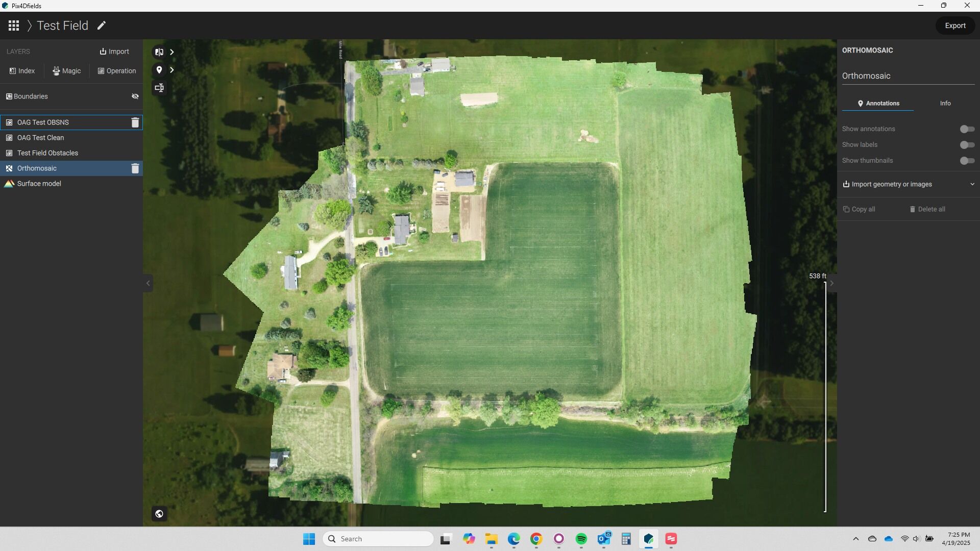980x551 pixels.
Task: Click the globe basemap icon
Action: [159, 514]
